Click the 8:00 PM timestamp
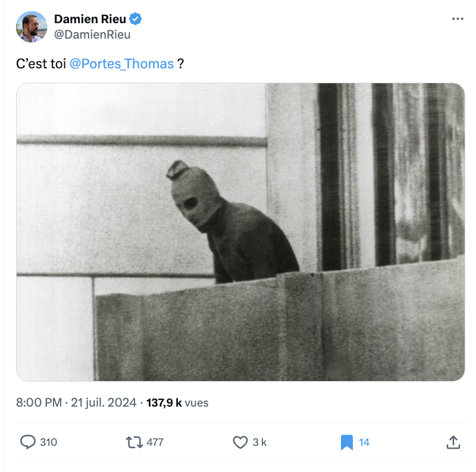This screenshot has width=476, height=472. click(x=39, y=402)
